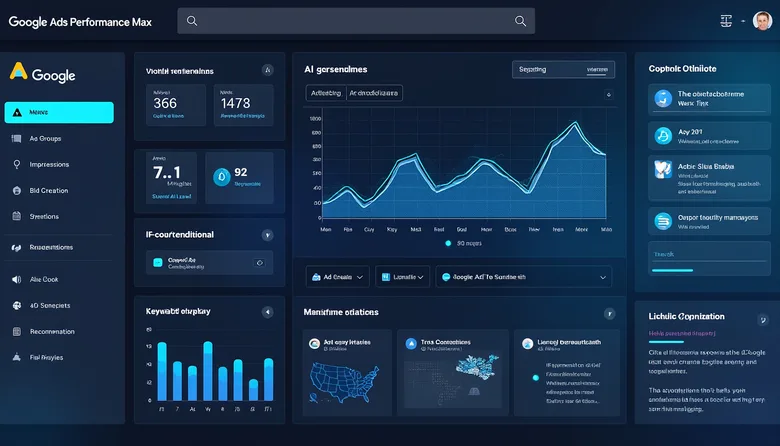This screenshot has height=446, width=780.
Task: Click the calendar icon in sidebar
Action: [16, 216]
